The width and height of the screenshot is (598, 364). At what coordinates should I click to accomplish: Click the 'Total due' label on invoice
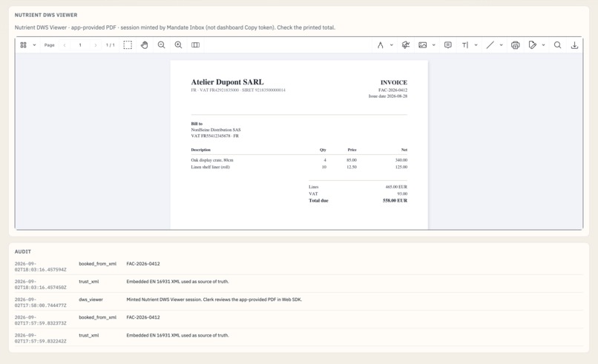pyautogui.click(x=318, y=200)
